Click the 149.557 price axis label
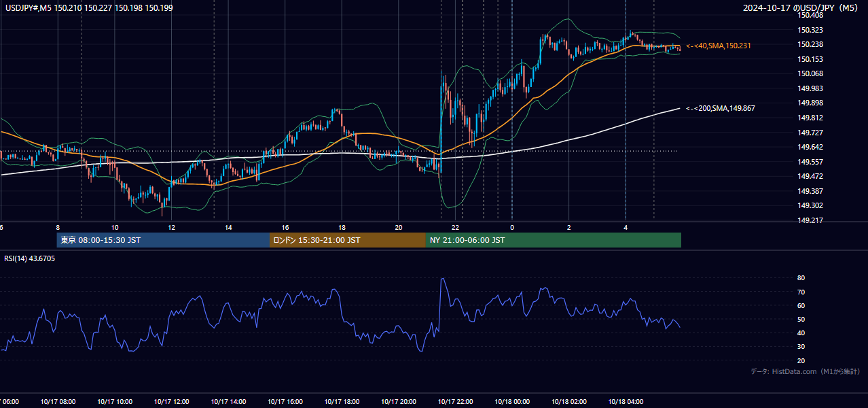This screenshot has width=868, height=408. pos(811,162)
